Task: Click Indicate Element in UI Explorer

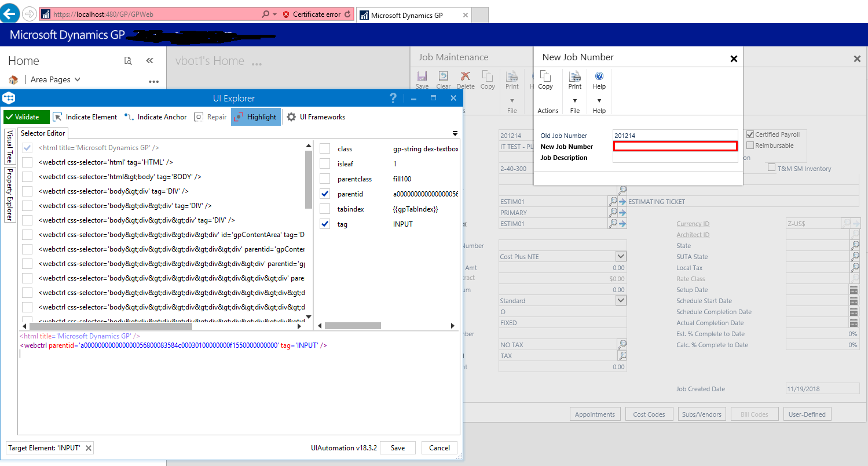Action: (85, 117)
